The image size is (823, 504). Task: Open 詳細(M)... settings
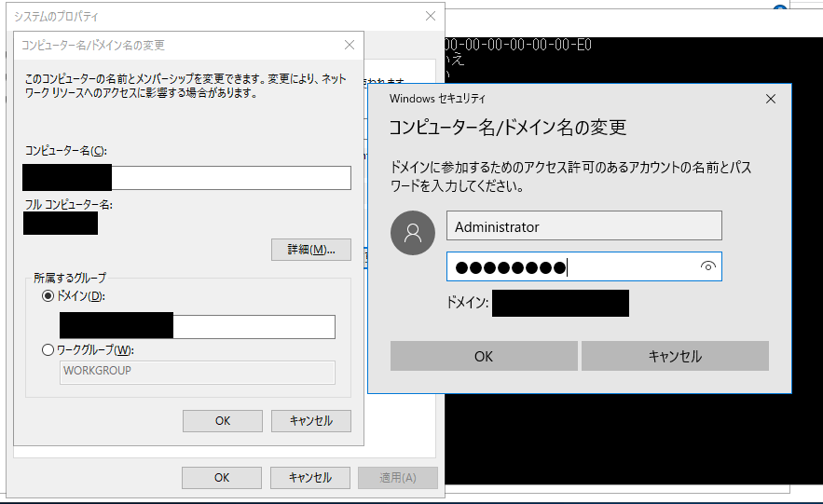tap(311, 250)
